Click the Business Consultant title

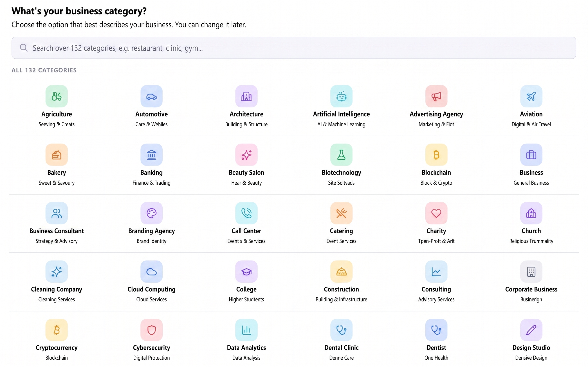56,231
